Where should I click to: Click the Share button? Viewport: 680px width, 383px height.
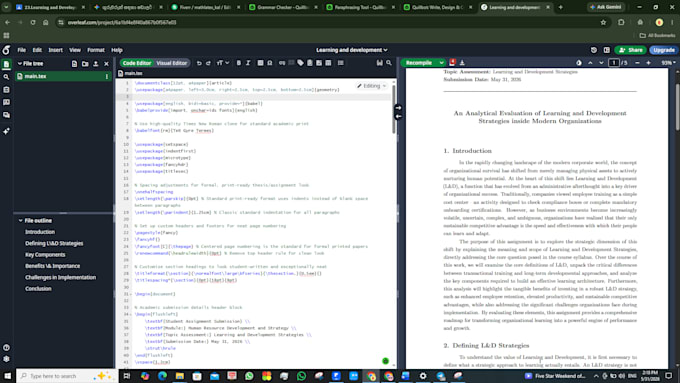coord(631,50)
